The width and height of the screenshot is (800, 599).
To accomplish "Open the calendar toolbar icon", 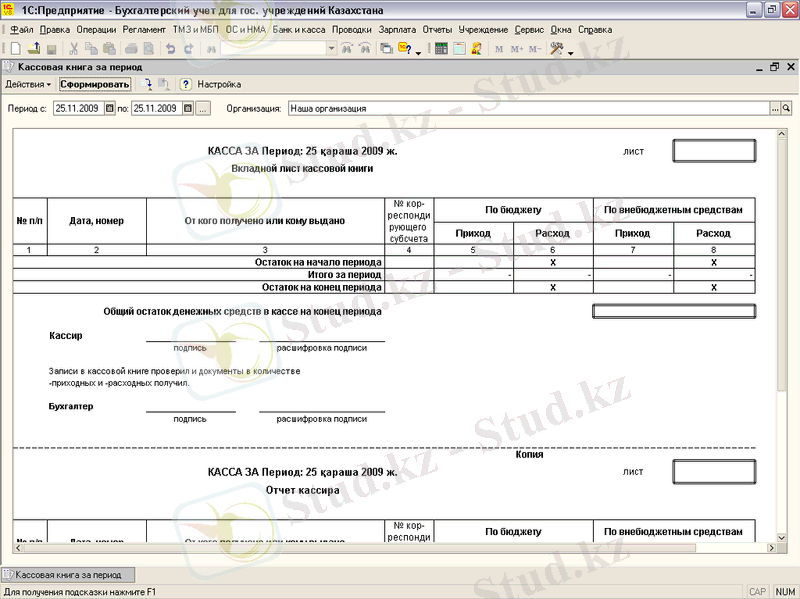I will click(x=458, y=48).
